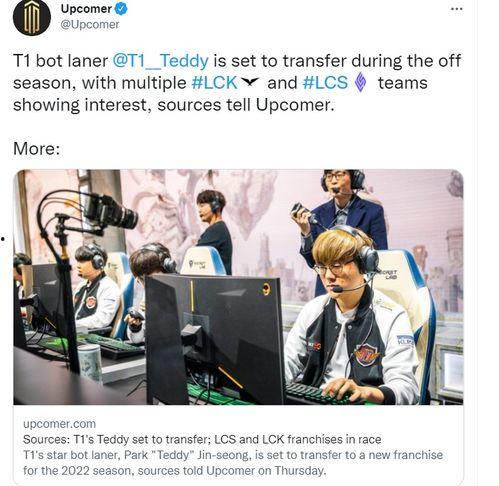Click the upcomer.com domain in link card

[x=59, y=424]
